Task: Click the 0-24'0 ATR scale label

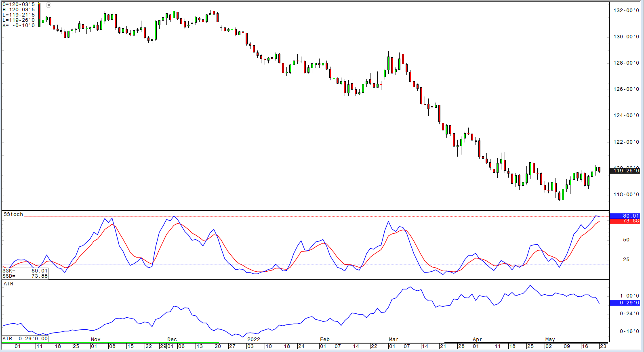Action: [x=629, y=314]
